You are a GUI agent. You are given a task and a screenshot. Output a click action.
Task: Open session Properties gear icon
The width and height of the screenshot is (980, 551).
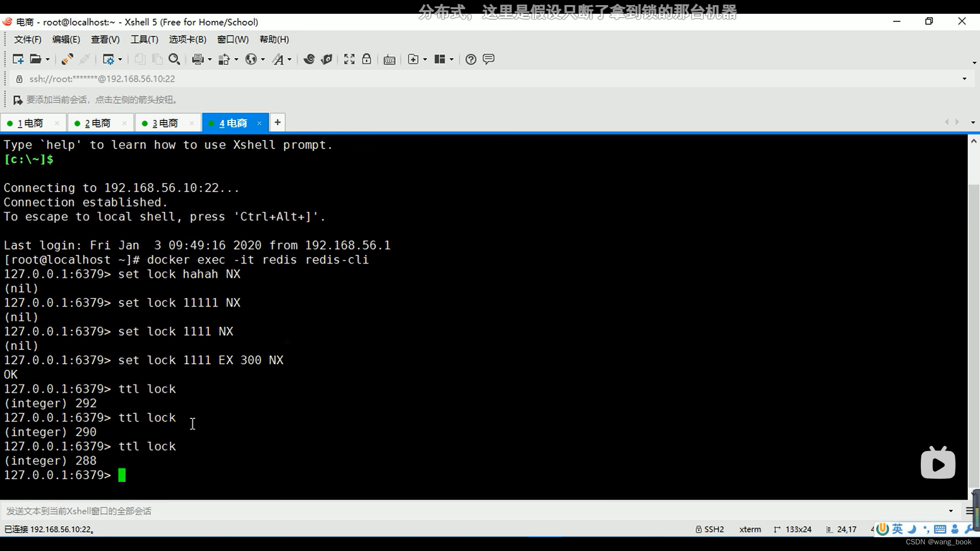click(x=108, y=59)
